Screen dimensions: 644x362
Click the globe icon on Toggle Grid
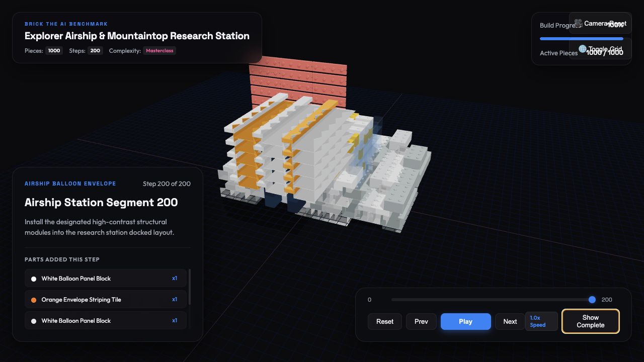(x=582, y=49)
